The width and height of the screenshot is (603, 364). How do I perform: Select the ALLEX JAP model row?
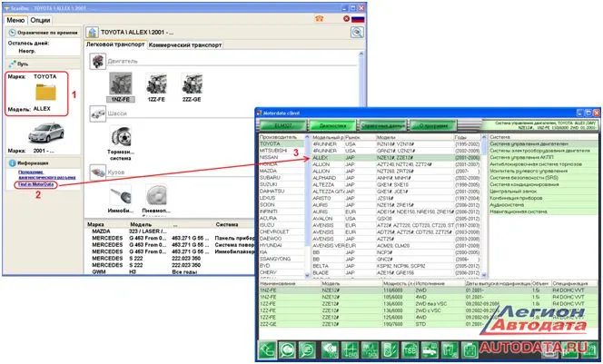[x=396, y=158]
